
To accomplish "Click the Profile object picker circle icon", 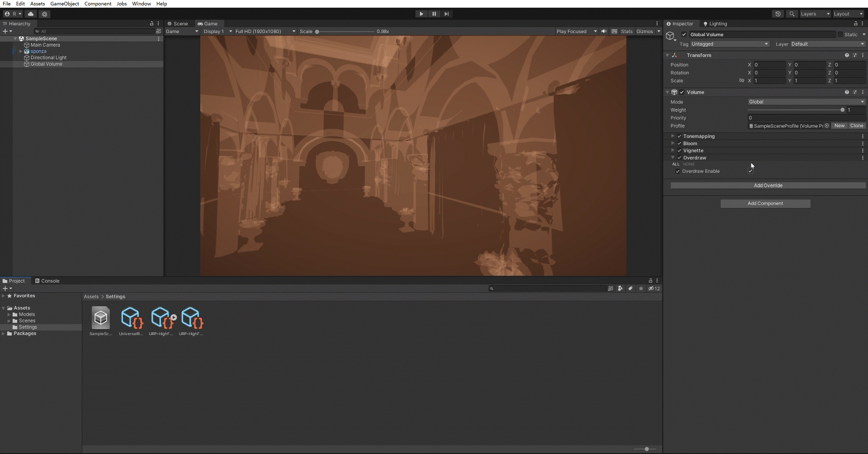I will pos(826,126).
